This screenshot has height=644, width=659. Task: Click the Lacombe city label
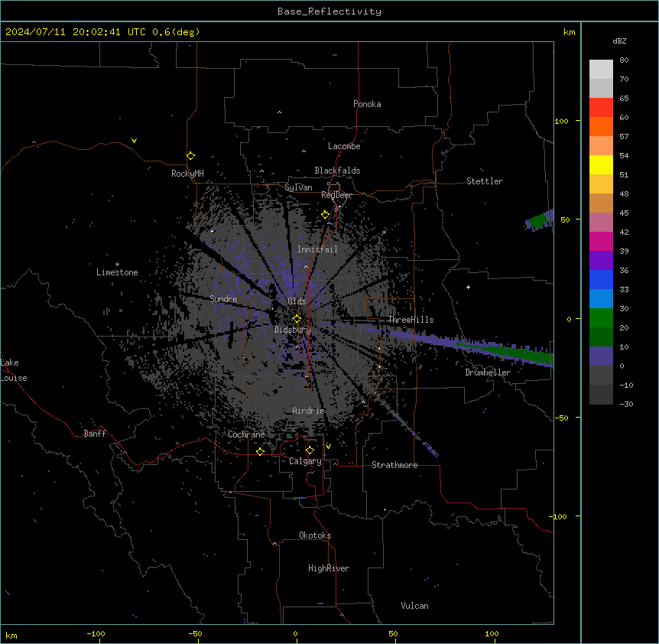point(344,146)
